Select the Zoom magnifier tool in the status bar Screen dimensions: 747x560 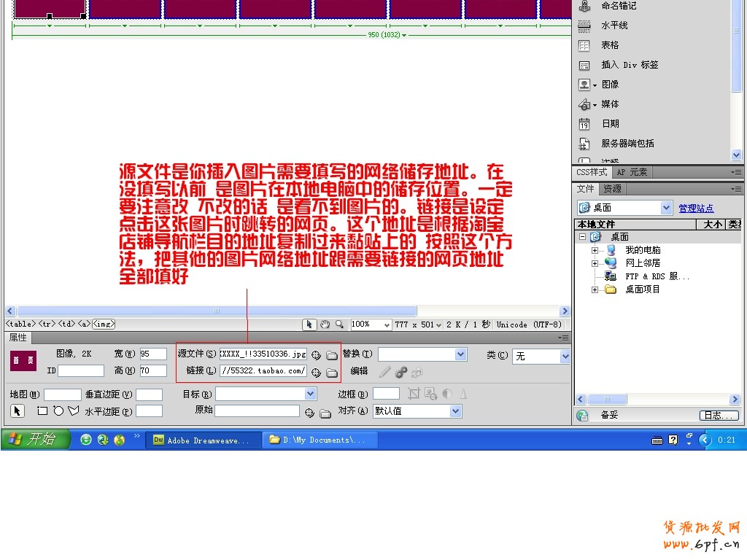click(x=339, y=324)
